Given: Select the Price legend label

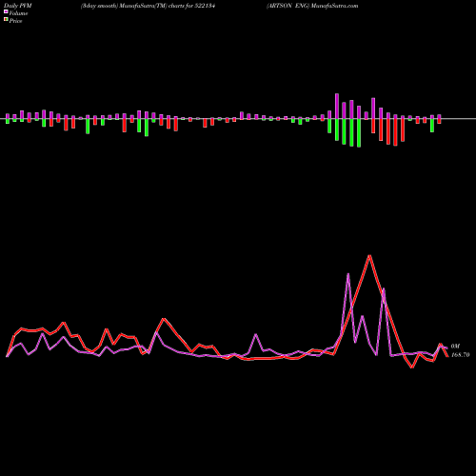Looking at the screenshot, I should (15, 21).
